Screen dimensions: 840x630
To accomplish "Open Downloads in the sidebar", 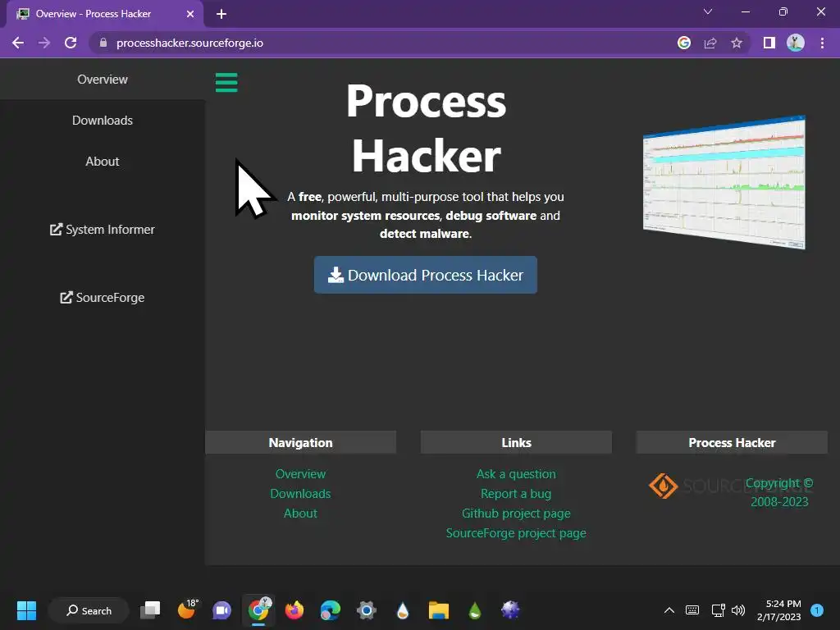I will (x=103, y=121).
